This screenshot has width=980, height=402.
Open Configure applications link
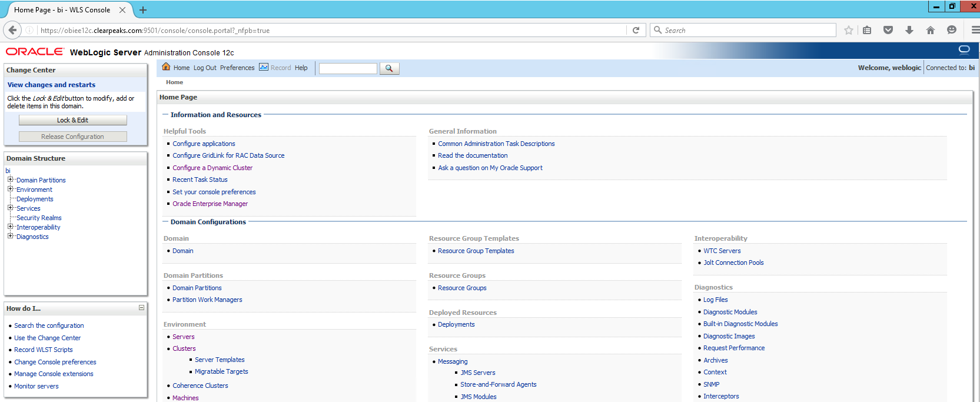(204, 144)
